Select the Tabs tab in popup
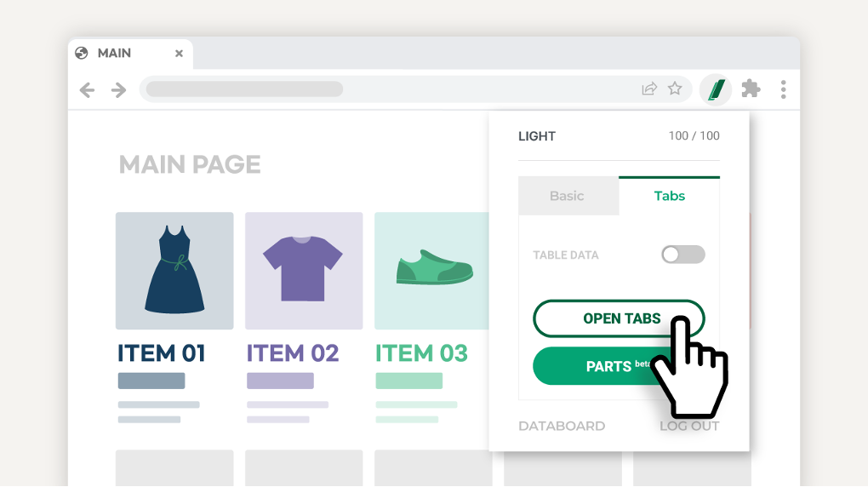 click(x=669, y=196)
